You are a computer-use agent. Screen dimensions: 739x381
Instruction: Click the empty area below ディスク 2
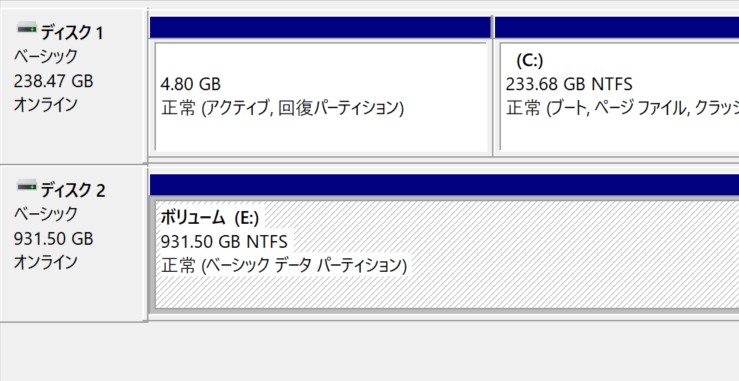point(370,352)
